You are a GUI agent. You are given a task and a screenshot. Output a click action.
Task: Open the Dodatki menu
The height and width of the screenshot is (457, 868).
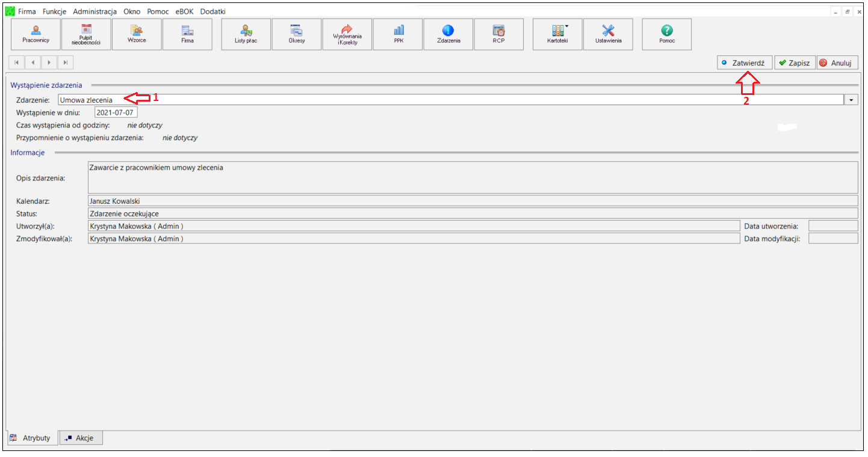pos(213,11)
